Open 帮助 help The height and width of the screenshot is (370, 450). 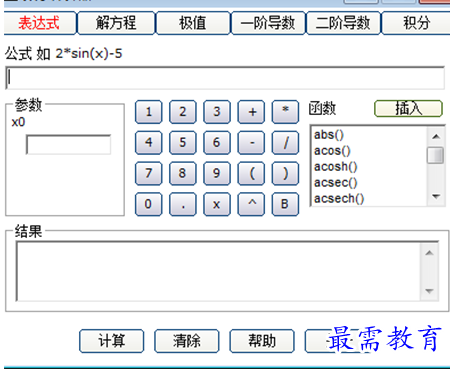point(262,341)
